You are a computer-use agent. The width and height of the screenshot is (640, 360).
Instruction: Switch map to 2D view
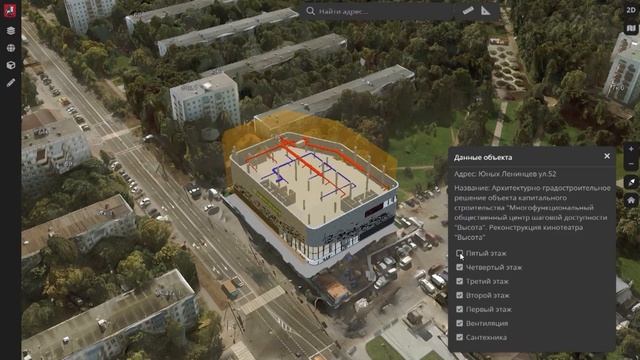[631, 10]
